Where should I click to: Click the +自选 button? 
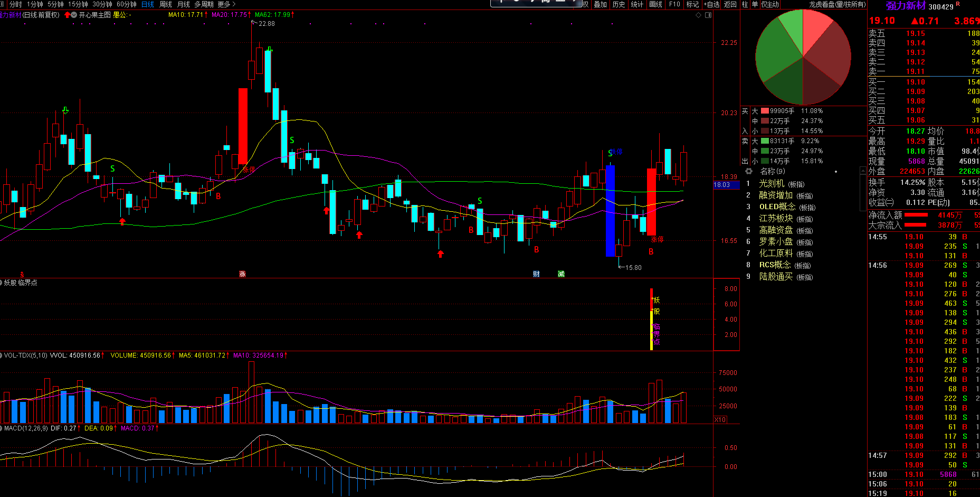click(x=711, y=4)
